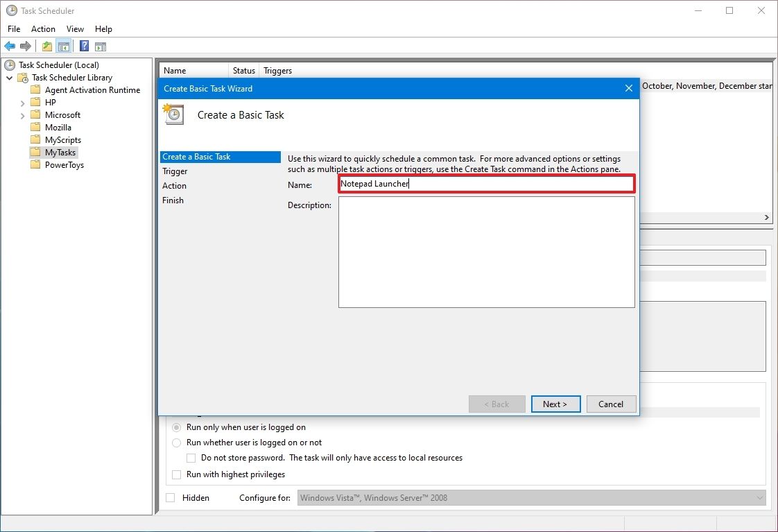Enable 'Run with highest privileges'

click(x=176, y=474)
